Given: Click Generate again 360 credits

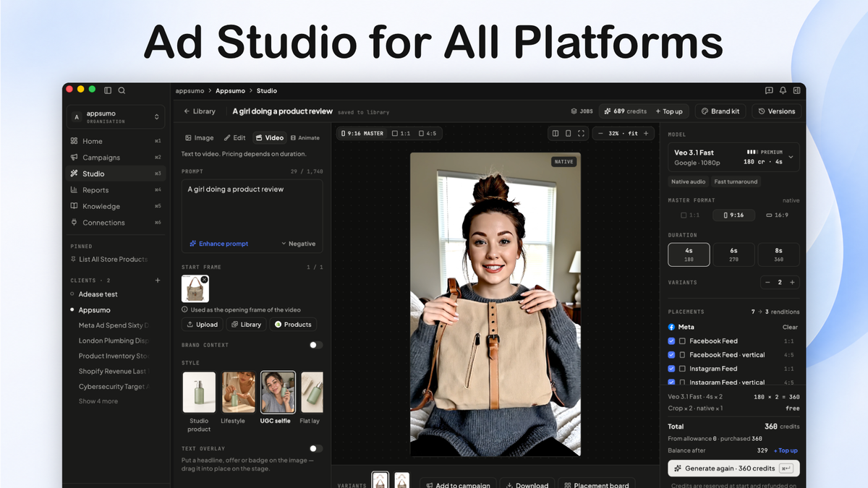Looking at the screenshot, I should click(733, 468).
